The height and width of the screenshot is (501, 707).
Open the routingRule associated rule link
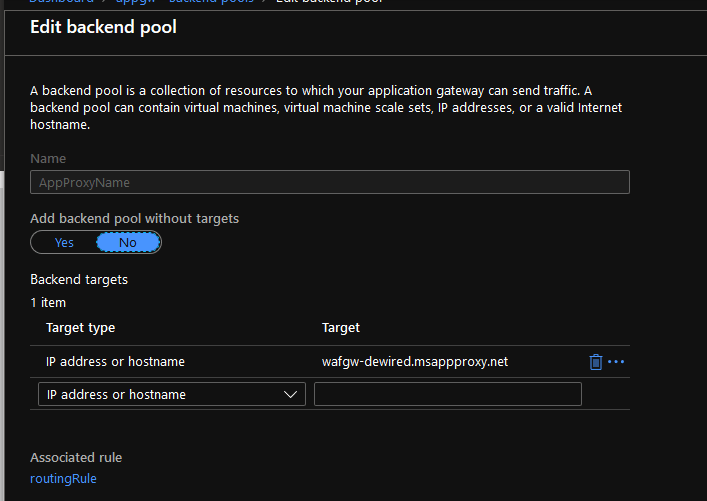63,479
